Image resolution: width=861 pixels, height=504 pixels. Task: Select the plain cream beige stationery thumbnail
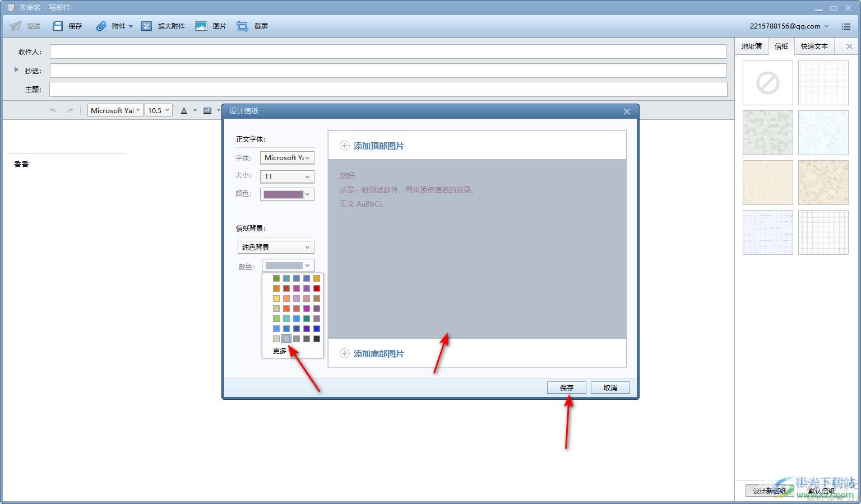point(768,183)
